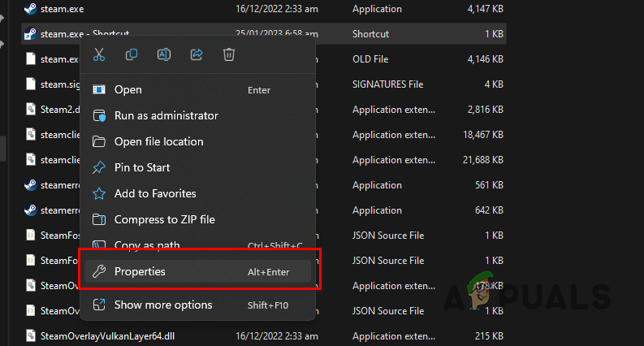
Task: Click the Shortcut type cell
Action: (370, 33)
